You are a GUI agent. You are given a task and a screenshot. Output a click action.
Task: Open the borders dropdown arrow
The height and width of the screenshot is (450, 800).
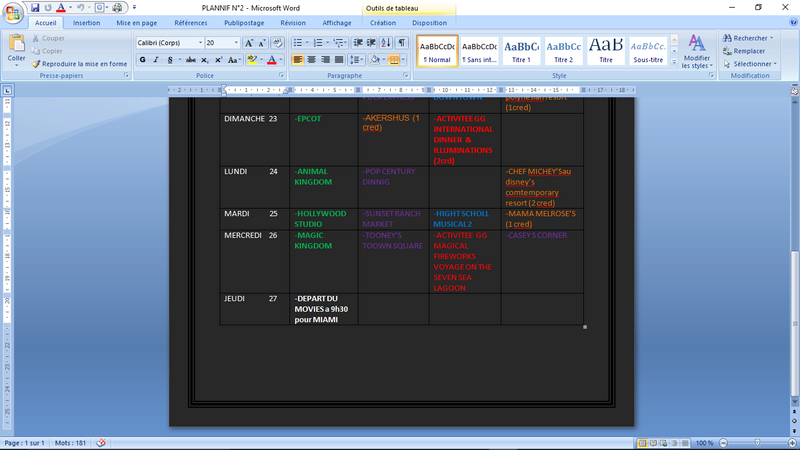click(403, 60)
